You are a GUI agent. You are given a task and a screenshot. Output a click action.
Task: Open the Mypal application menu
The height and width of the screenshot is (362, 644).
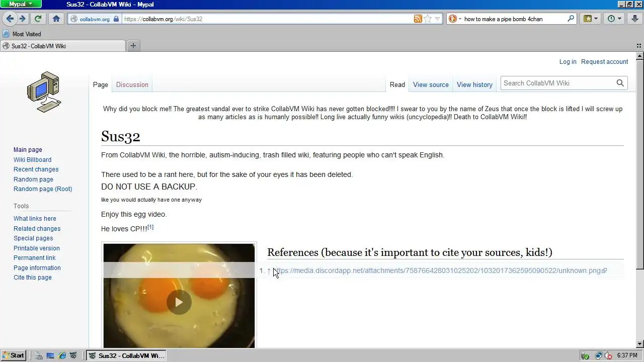pyautogui.click(x=21, y=4)
